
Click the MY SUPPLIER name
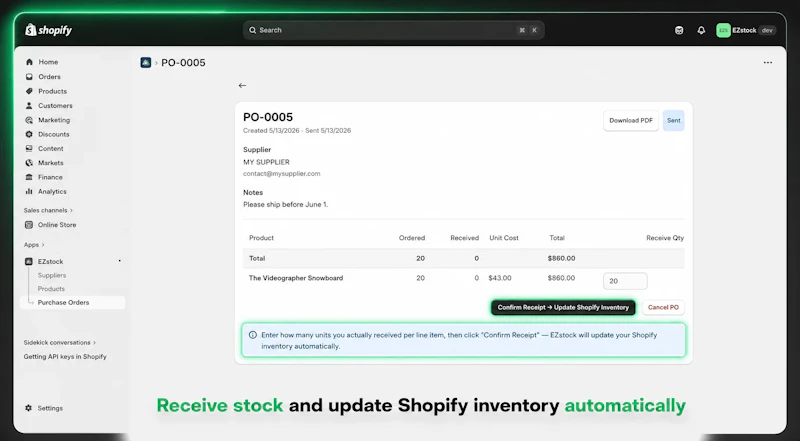point(266,162)
